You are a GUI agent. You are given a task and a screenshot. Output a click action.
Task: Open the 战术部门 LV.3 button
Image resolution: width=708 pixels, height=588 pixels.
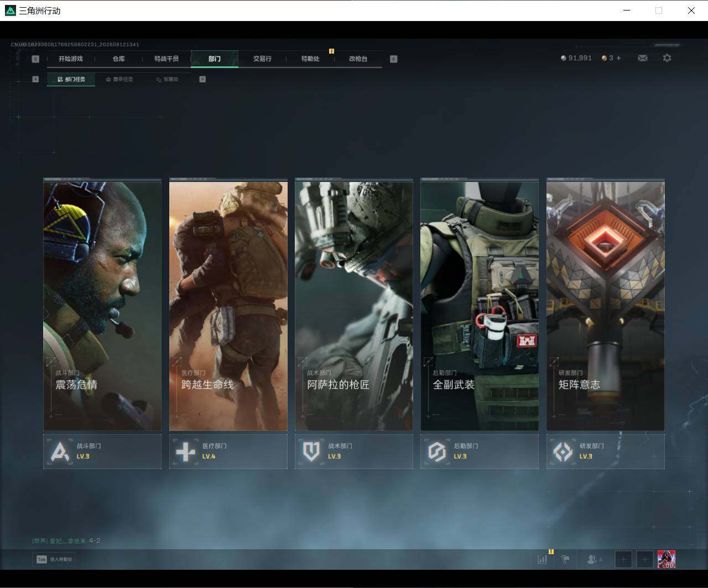click(x=354, y=451)
